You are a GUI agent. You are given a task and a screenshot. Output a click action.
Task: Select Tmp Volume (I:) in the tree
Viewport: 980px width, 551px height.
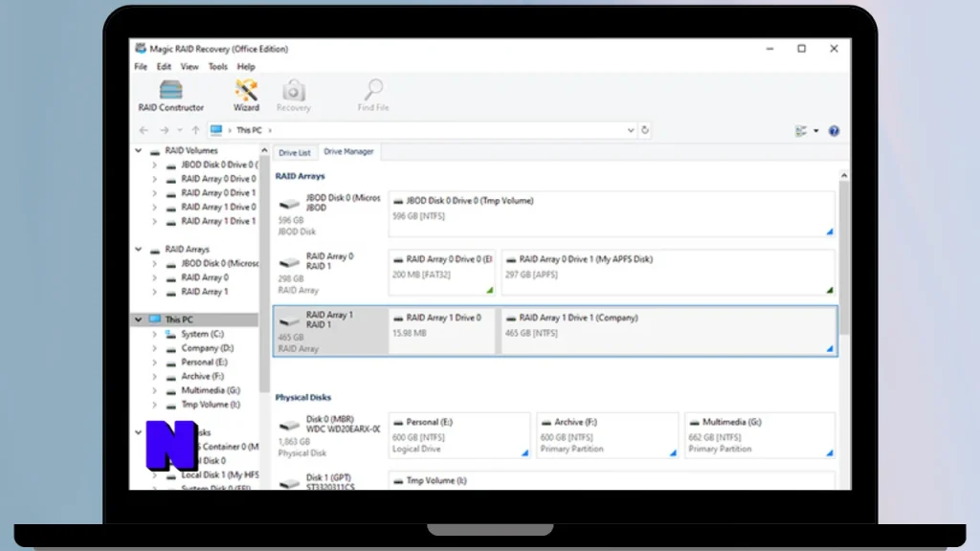(x=210, y=405)
